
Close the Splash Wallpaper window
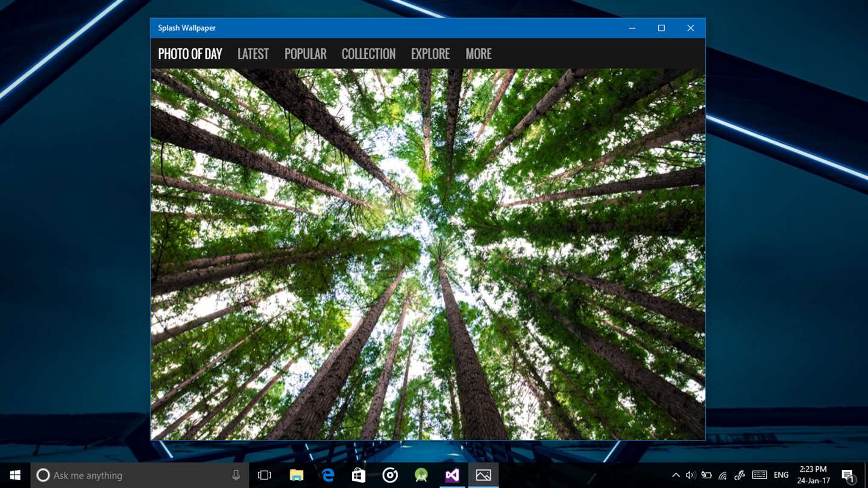[x=691, y=28]
